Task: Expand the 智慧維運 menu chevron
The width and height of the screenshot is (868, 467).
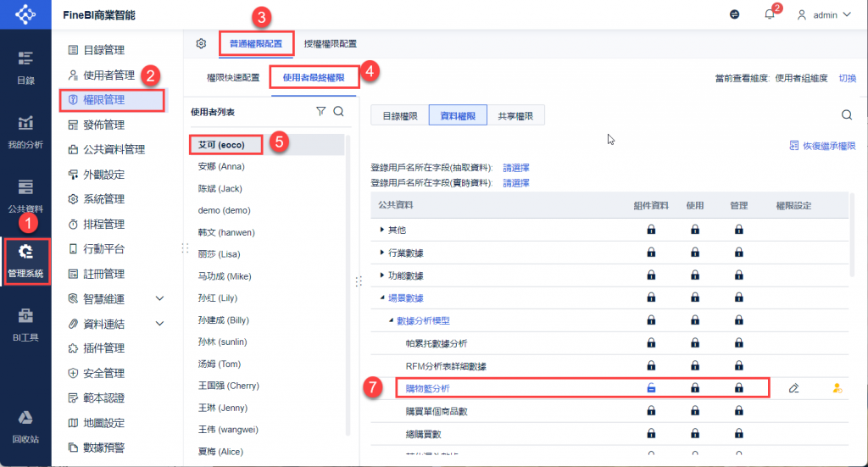Action: point(159,299)
